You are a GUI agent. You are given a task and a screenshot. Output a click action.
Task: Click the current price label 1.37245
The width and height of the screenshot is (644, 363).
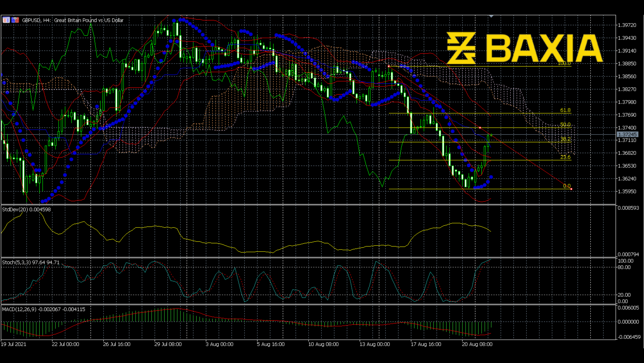click(x=628, y=135)
